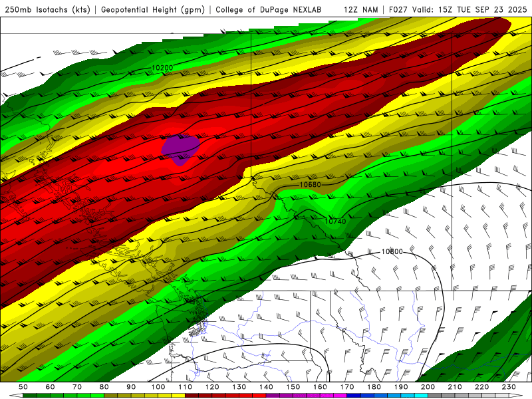Image resolution: width=532 pixels, height=399 pixels.
Task: Click the purple jet-max wind region
Action: 180,148
